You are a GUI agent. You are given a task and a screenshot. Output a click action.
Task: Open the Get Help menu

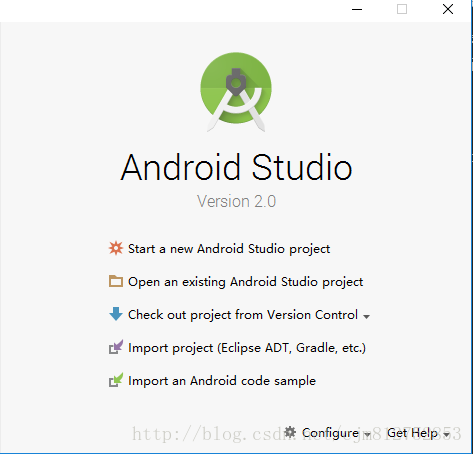pyautogui.click(x=412, y=433)
